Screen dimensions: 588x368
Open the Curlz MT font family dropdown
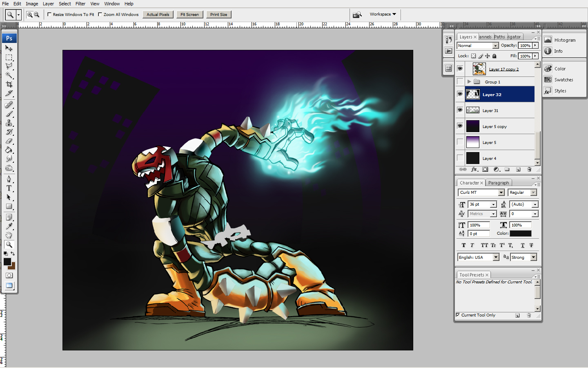(x=501, y=193)
